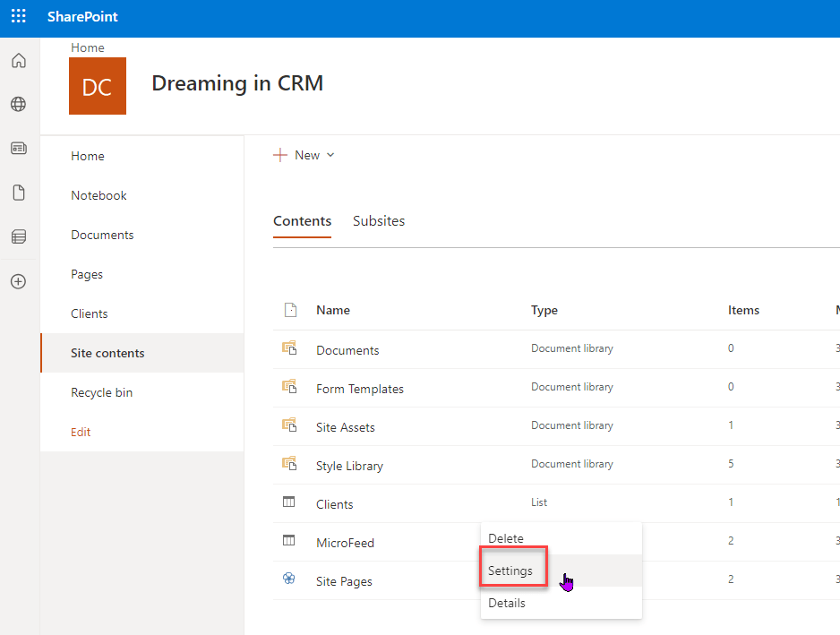This screenshot has height=635, width=840.
Task: Switch to the Subsites tab
Action: [x=378, y=220]
